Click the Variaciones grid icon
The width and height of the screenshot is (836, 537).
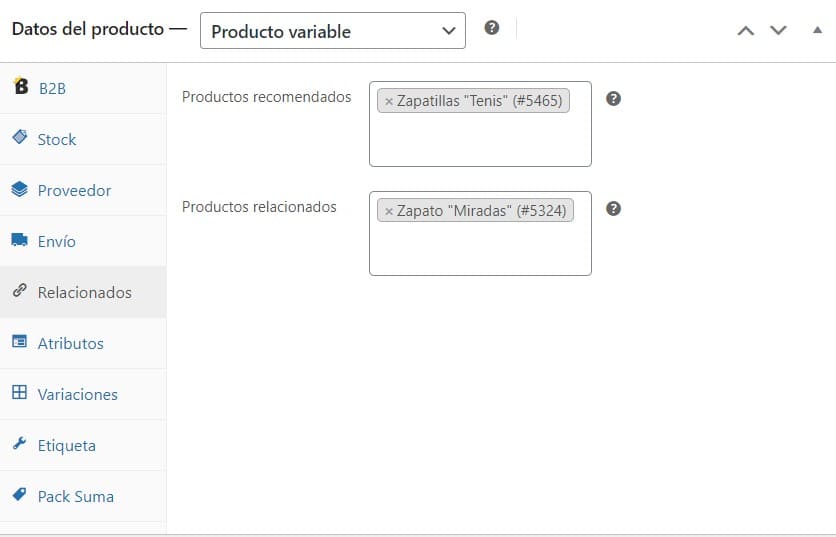click(x=19, y=392)
